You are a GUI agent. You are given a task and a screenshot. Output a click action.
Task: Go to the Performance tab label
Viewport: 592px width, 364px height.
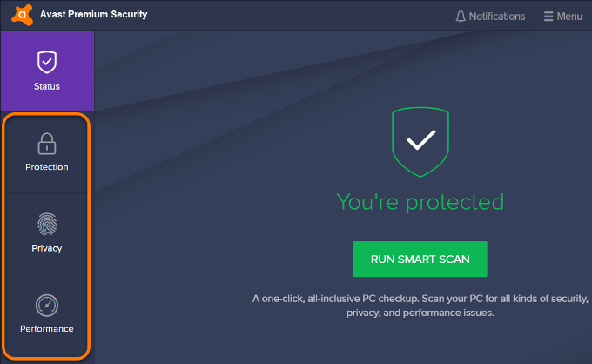coord(47,329)
